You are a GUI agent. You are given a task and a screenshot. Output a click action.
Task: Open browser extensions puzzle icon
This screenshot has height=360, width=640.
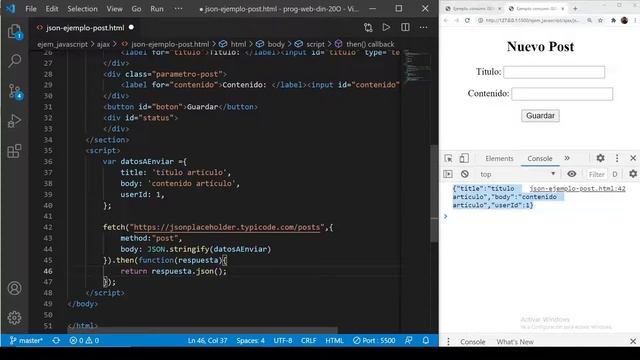click(x=613, y=20)
